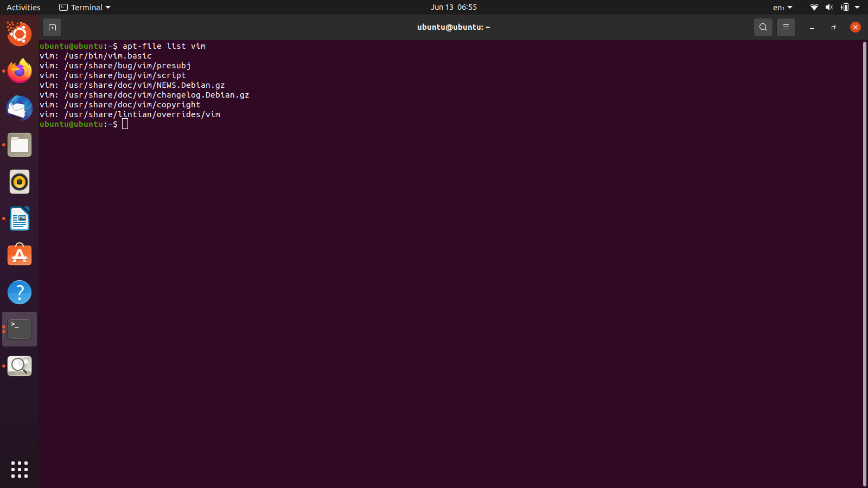The width and height of the screenshot is (868, 488).
Task: Toggle the Wi-Fi status indicator
Action: pos(813,7)
